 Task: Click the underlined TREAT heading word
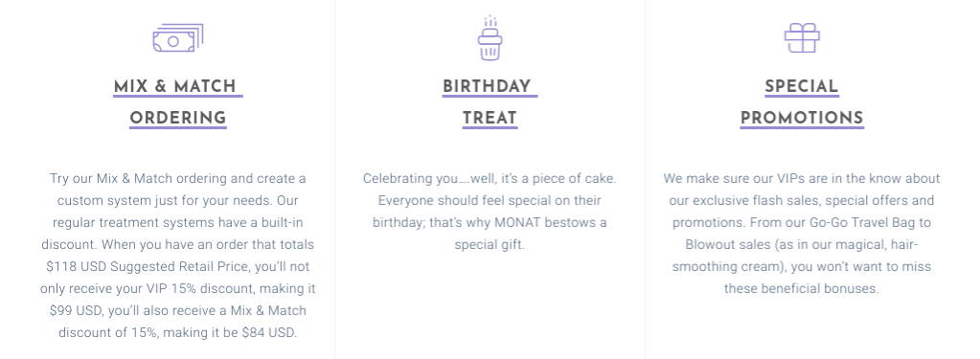pos(490,119)
